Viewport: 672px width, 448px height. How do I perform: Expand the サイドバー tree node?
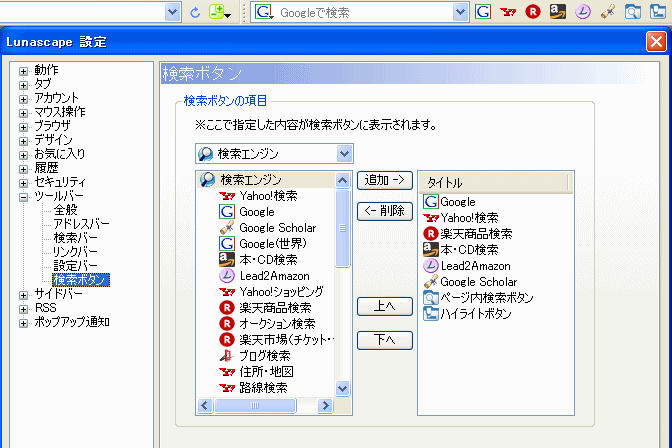[24, 295]
